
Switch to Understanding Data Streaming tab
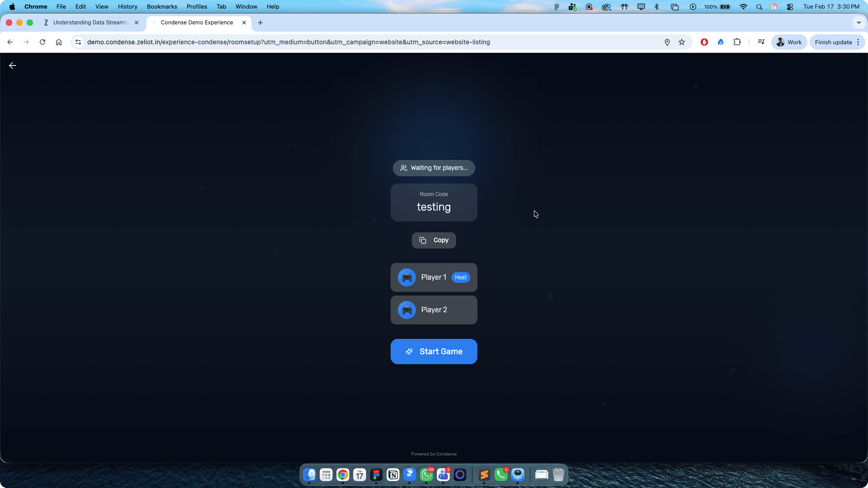click(90, 23)
